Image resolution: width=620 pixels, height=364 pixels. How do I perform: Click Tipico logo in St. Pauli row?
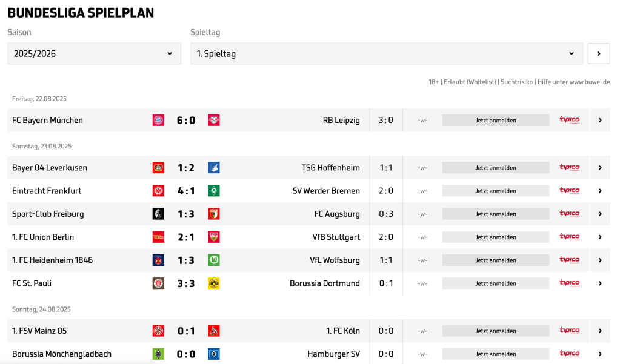[570, 283]
